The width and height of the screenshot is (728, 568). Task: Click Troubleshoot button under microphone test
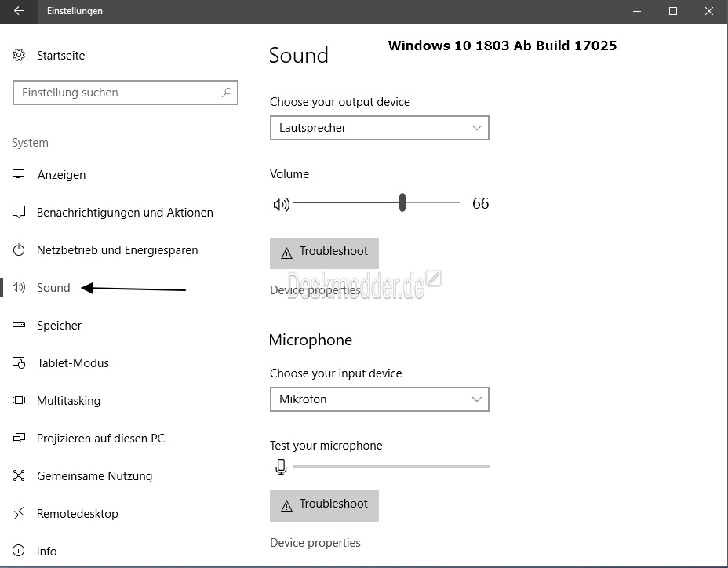[x=324, y=506]
